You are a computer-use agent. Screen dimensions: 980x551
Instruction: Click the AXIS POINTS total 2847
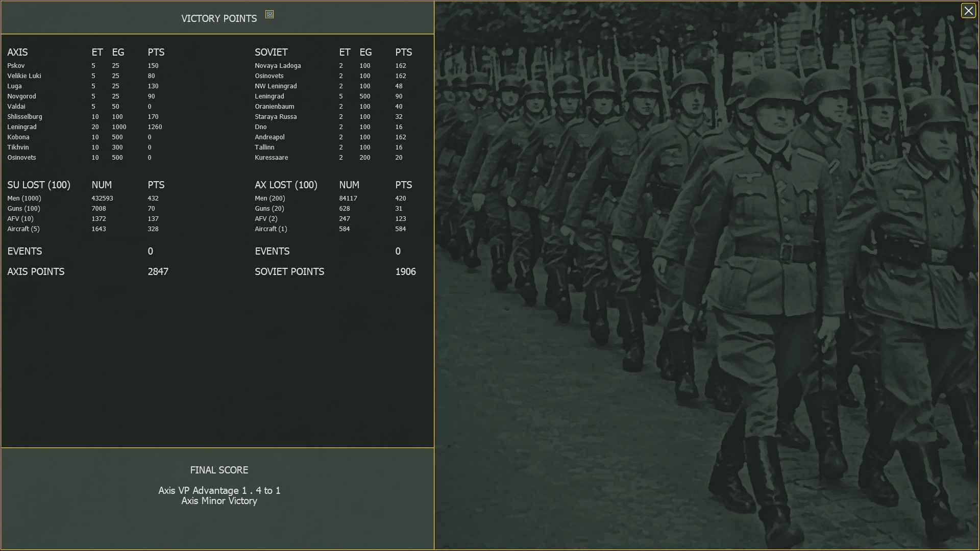(x=158, y=272)
